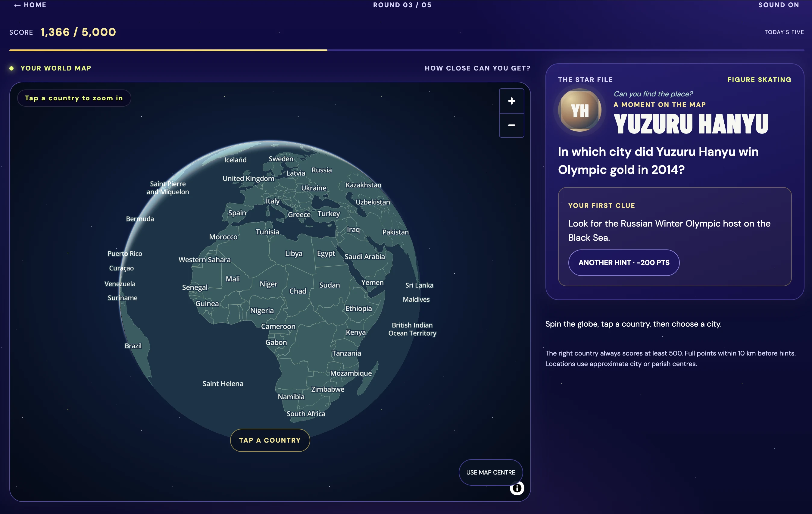Select Venezuela on the globe
812x514 pixels.
pyautogui.click(x=120, y=284)
